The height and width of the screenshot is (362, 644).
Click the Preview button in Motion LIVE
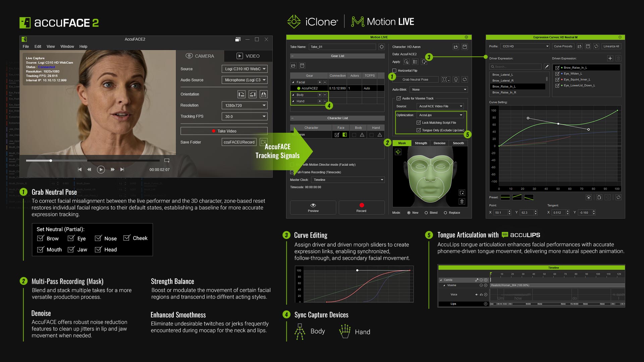coord(313,207)
